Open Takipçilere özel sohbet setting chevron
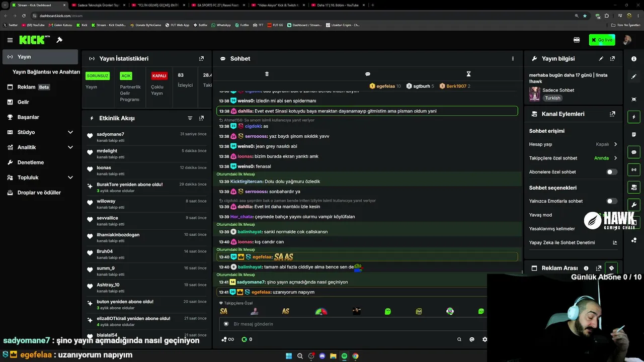The image size is (644, 362). [x=615, y=158]
